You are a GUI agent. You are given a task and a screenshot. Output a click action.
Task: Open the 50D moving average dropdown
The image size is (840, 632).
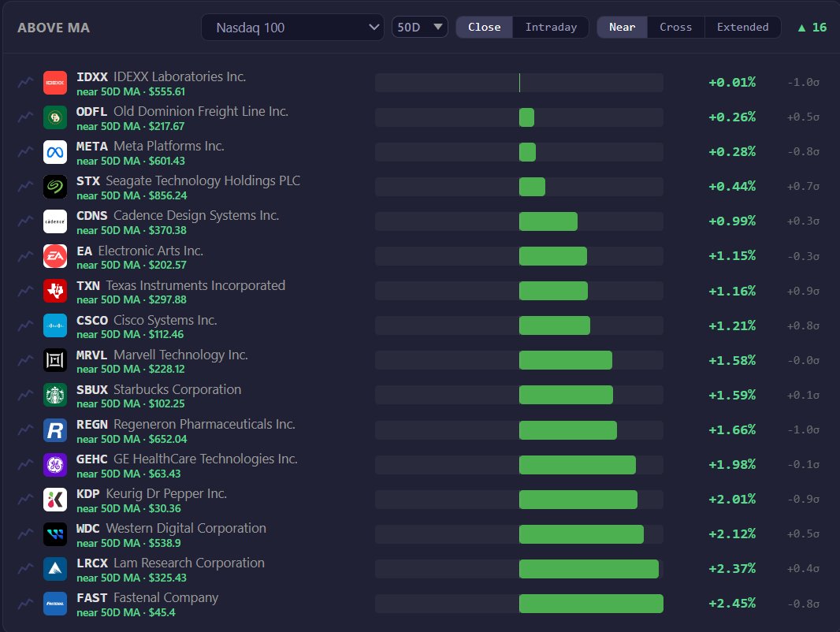click(x=419, y=28)
